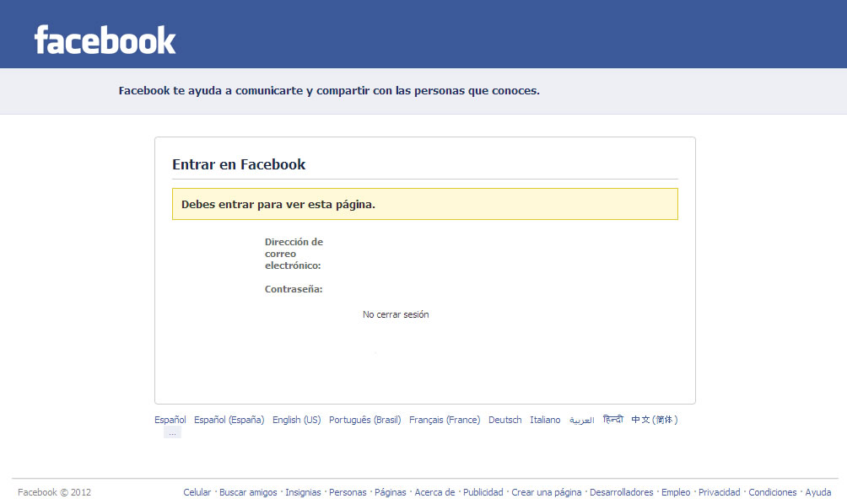Visit Empleo footer link
This screenshot has height=504, width=847.
click(676, 492)
